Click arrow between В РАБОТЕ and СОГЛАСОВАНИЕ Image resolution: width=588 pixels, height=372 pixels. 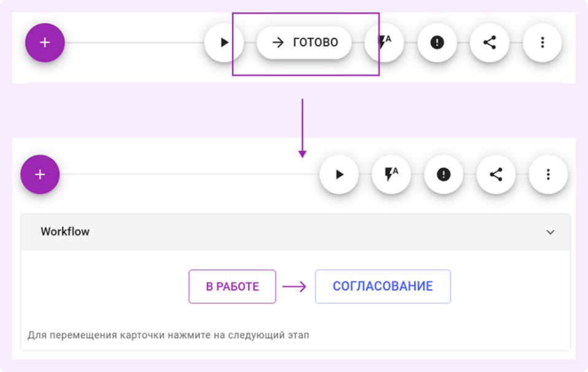[295, 287]
